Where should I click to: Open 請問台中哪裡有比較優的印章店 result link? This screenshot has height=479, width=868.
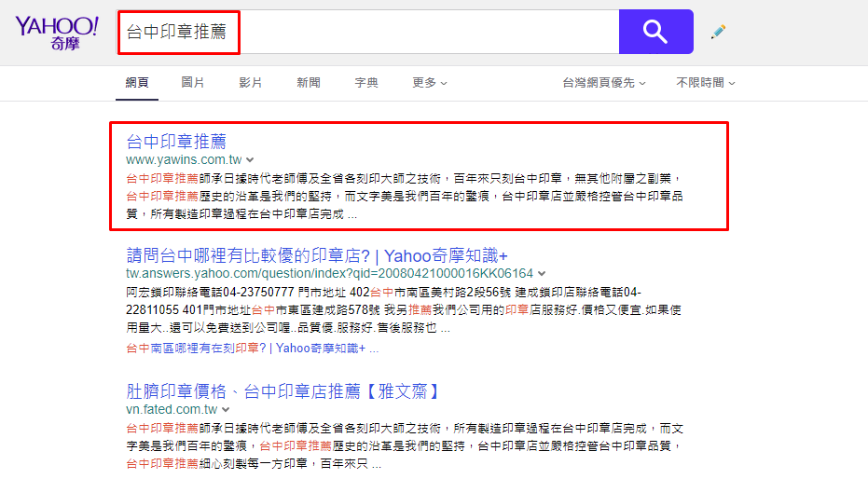(317, 255)
